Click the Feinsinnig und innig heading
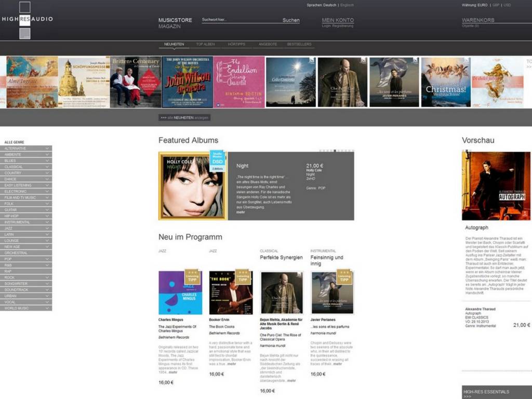The image size is (532, 399). click(327, 260)
